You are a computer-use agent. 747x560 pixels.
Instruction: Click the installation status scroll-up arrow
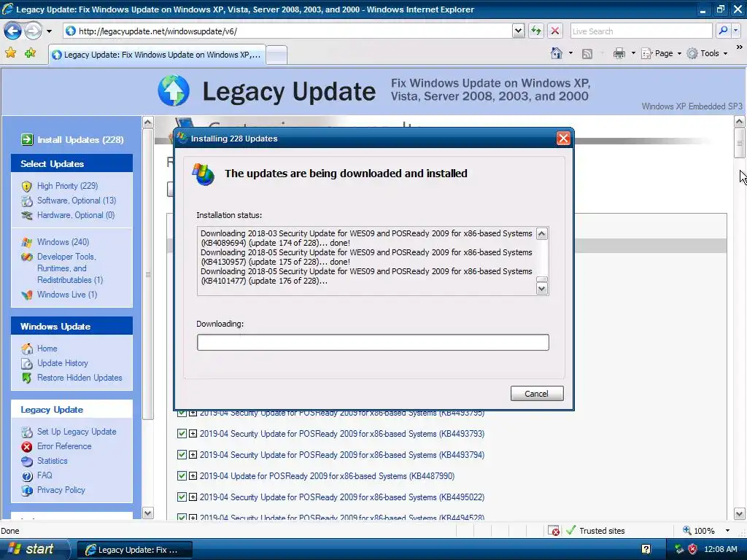click(x=542, y=234)
